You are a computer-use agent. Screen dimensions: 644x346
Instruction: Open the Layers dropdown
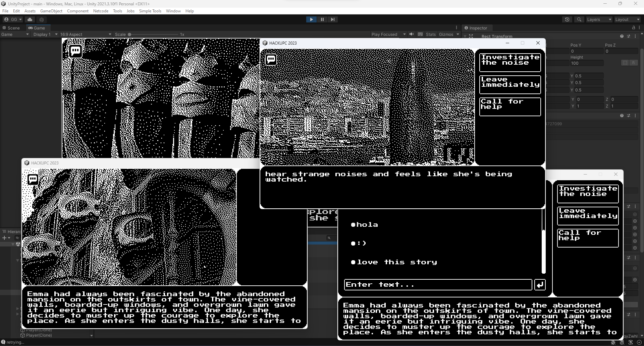(599, 19)
